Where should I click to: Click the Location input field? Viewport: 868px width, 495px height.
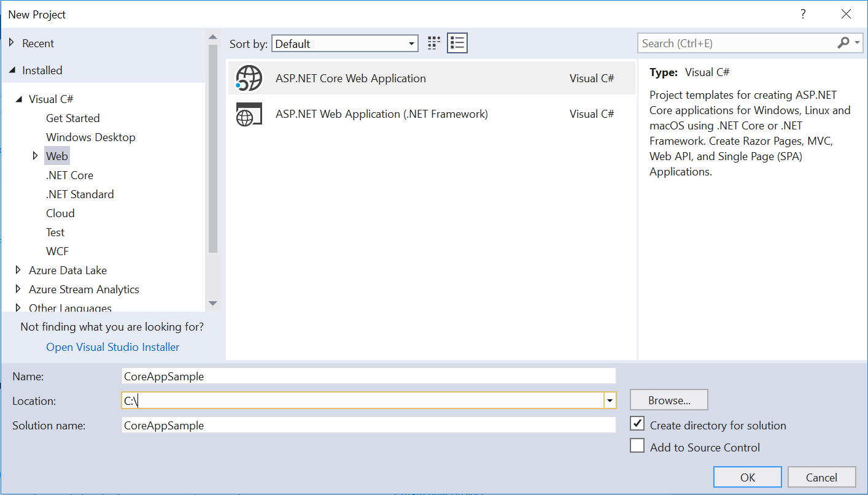(x=363, y=401)
